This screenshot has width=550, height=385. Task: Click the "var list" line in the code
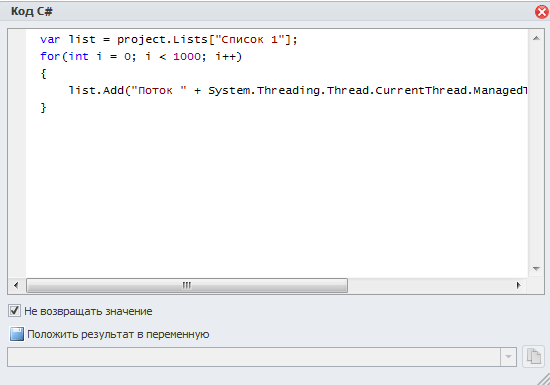(x=168, y=39)
